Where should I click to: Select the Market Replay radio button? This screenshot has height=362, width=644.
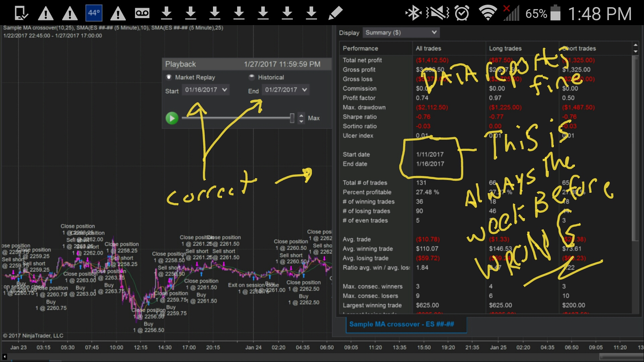coord(169,77)
